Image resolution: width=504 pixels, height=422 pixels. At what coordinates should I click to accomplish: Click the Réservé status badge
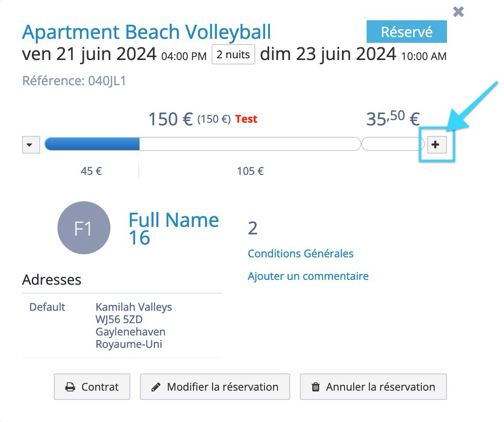[407, 31]
